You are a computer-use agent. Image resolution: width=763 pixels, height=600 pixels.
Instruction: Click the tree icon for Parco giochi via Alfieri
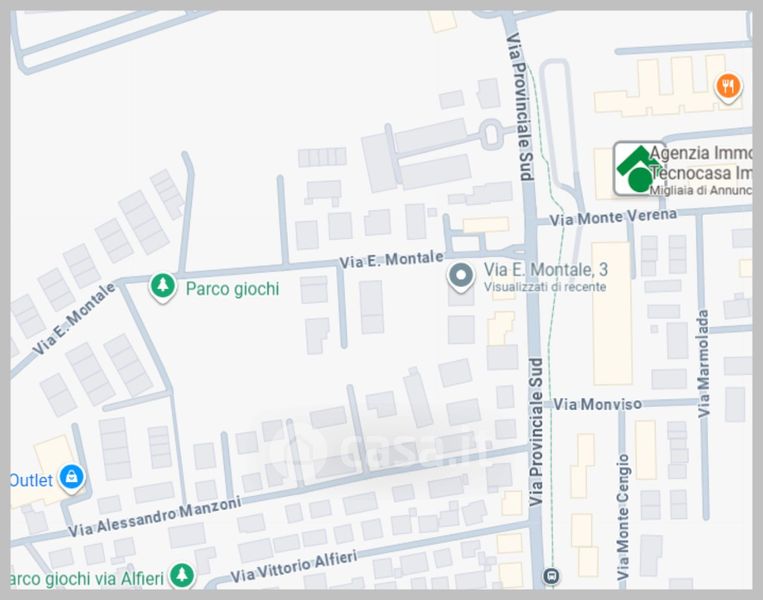coord(181,575)
